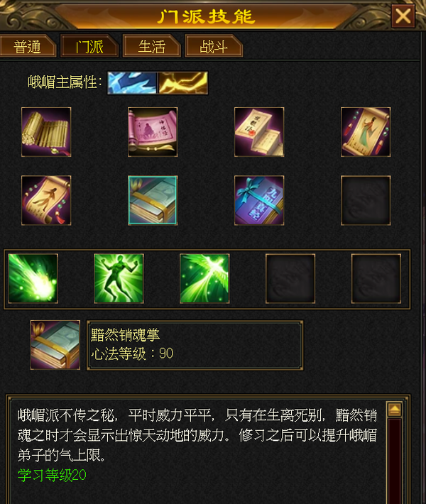Image resolution: width=426 pixels, height=504 pixels.
Task: Choose the running figure scroll icon
Action: tap(46, 200)
